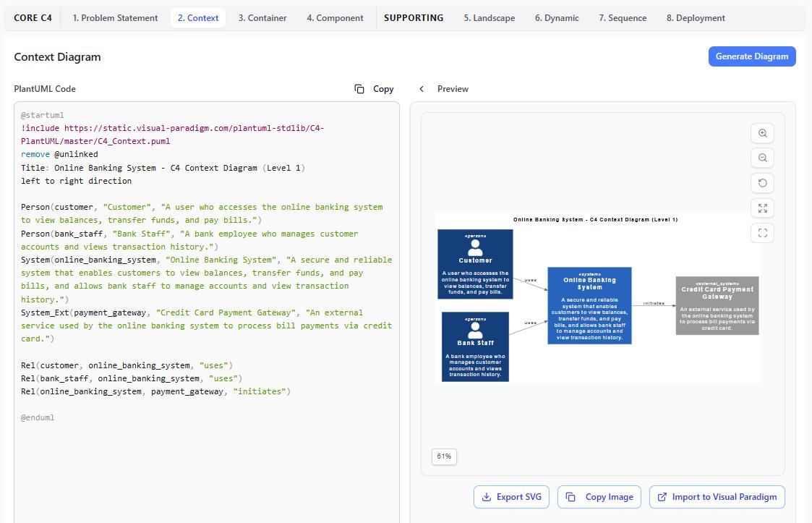
Task: Open the 1. Problem Statement tab
Action: point(115,18)
